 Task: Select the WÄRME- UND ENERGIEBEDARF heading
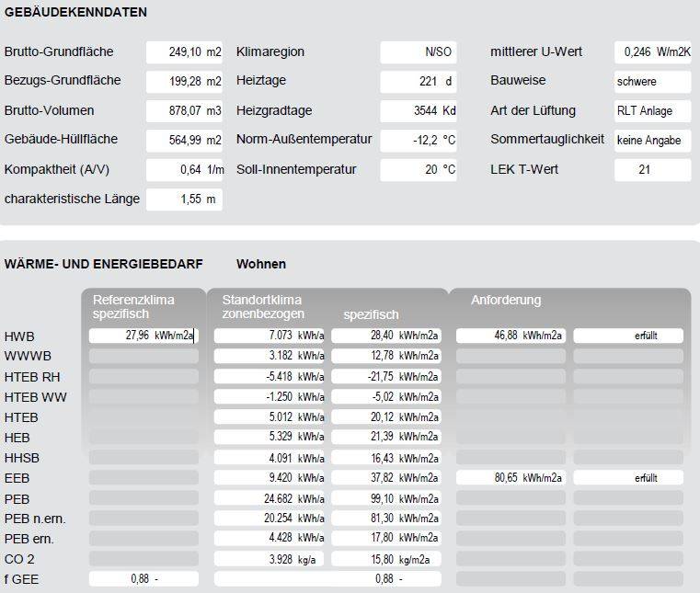coord(104,264)
